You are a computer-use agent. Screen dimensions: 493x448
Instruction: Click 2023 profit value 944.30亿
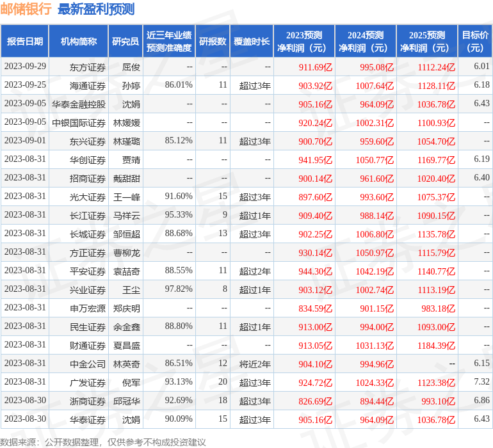tap(316, 271)
